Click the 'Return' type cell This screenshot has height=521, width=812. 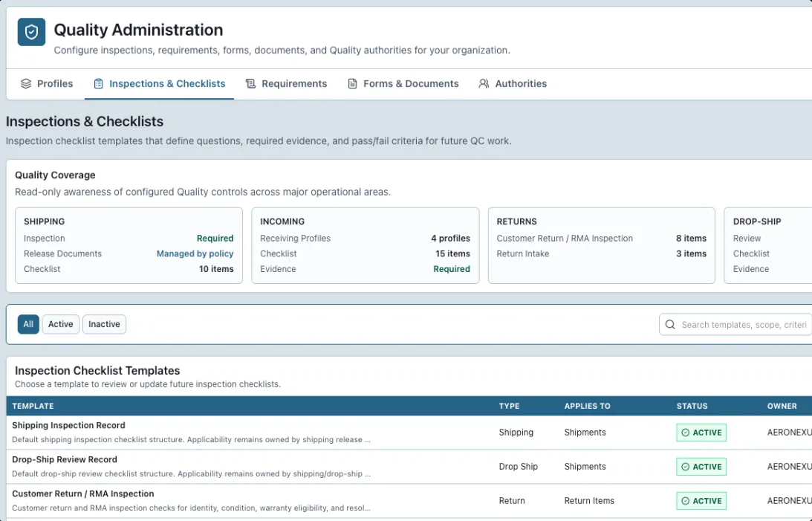click(512, 501)
